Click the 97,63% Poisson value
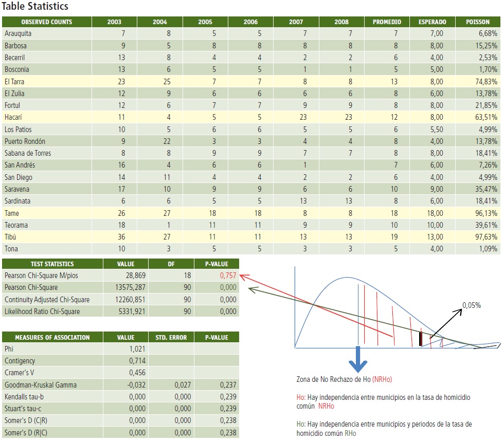This screenshot has height=441, width=504. [486, 237]
